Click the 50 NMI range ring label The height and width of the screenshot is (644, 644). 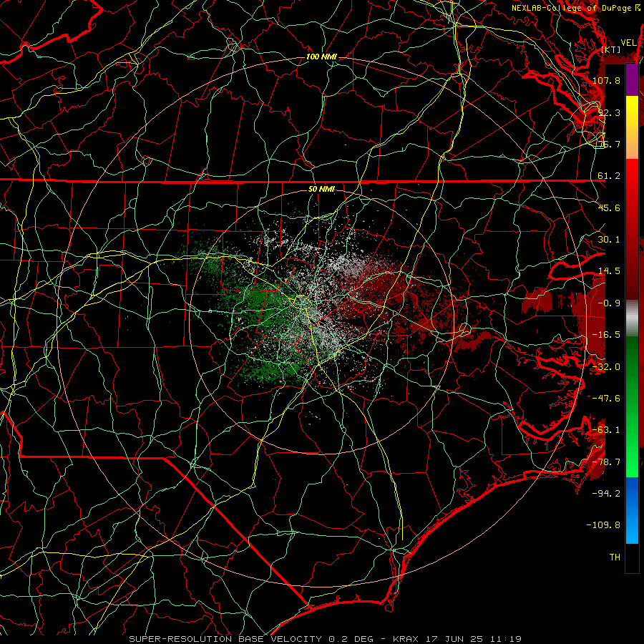click(321, 189)
